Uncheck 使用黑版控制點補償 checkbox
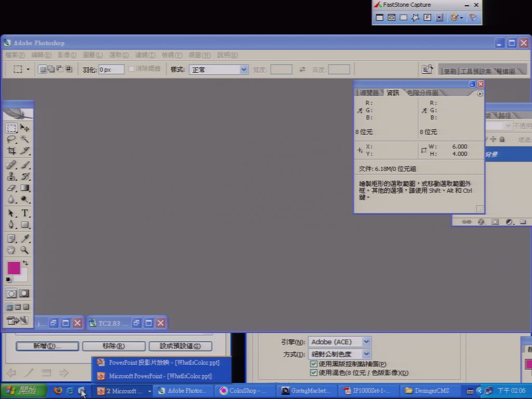 click(314, 364)
